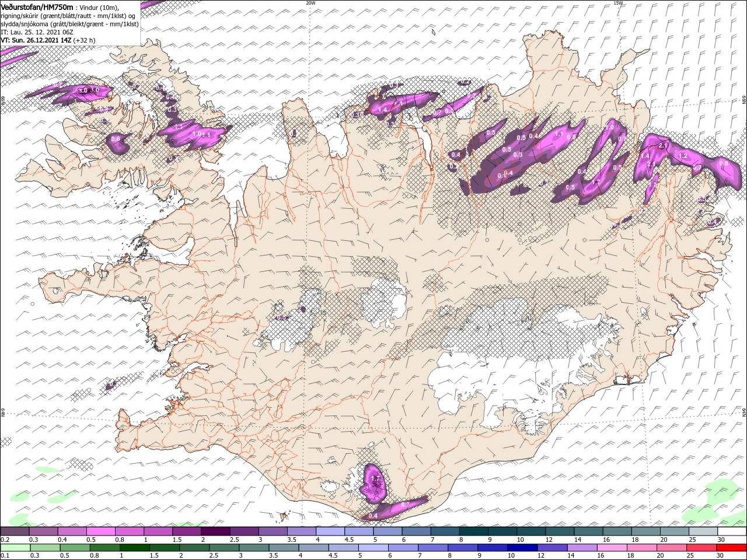This screenshot has width=747, height=560.
Task: Choose the palest green 0.1 rain legend swatch
Action: pyautogui.click(x=16, y=547)
